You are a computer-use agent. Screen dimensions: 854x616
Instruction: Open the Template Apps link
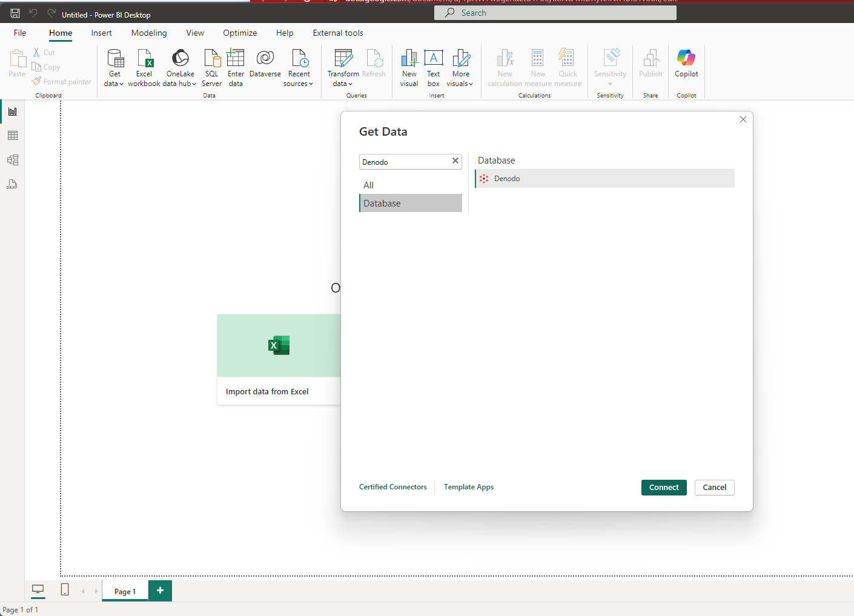point(469,487)
